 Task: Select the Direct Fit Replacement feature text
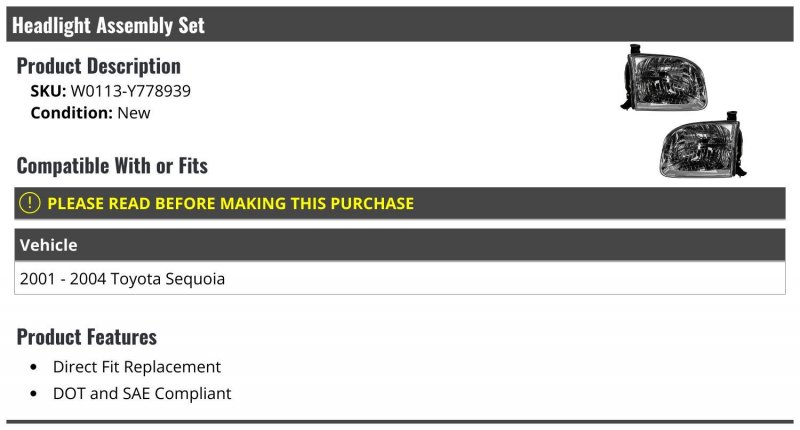[137, 367]
